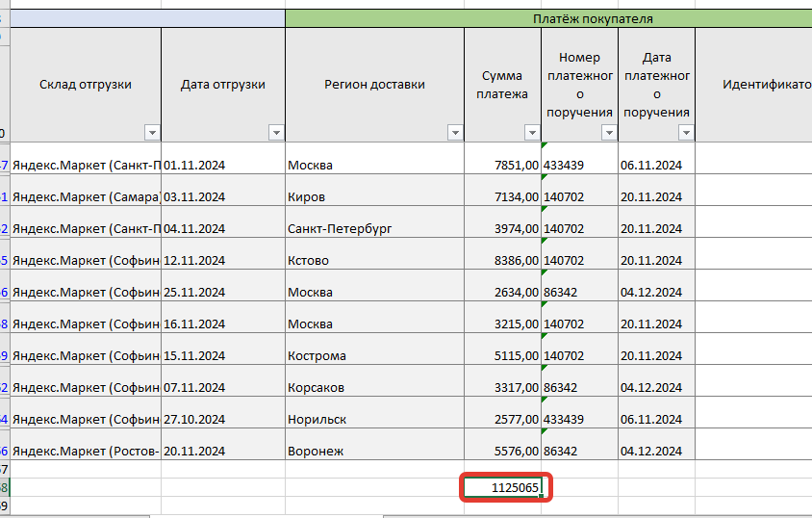The image size is (812, 518).
Task: Select payment date 06.11.2024 in Норильск row
Action: [656, 412]
